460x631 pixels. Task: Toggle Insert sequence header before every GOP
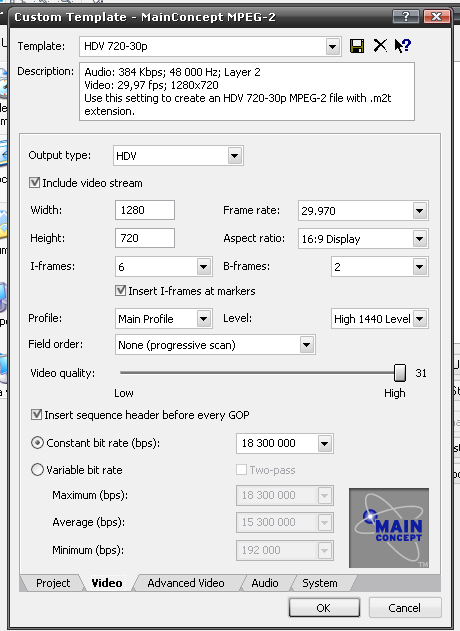coord(37,414)
